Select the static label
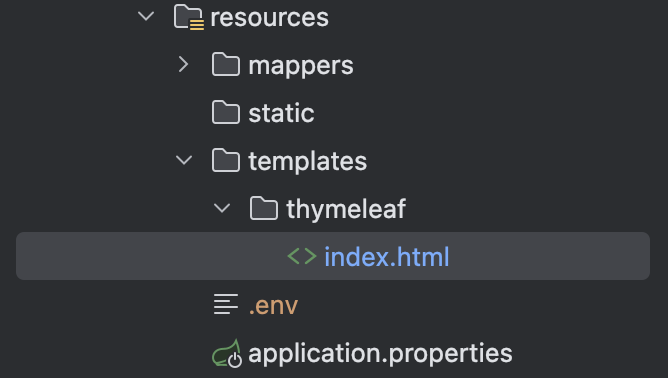Image resolution: width=668 pixels, height=378 pixels. click(x=281, y=113)
